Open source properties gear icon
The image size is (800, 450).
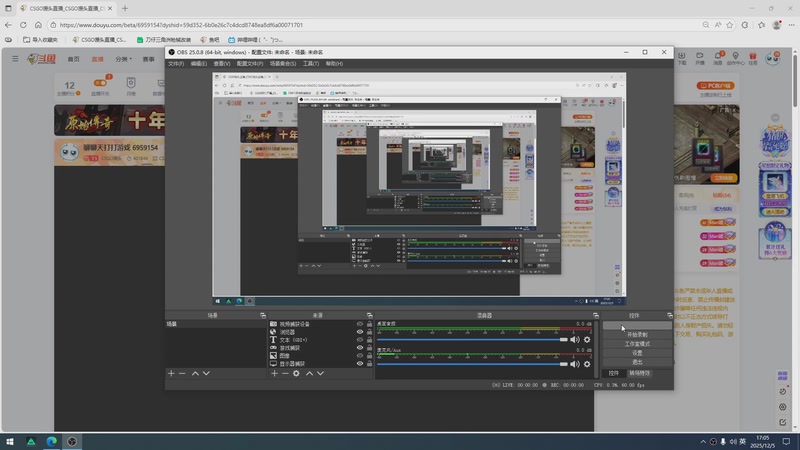(x=296, y=373)
